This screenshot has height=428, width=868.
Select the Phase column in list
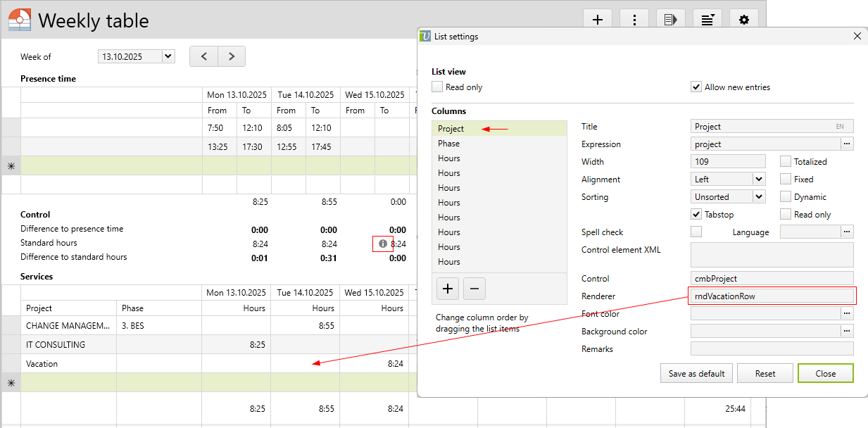[x=448, y=144]
